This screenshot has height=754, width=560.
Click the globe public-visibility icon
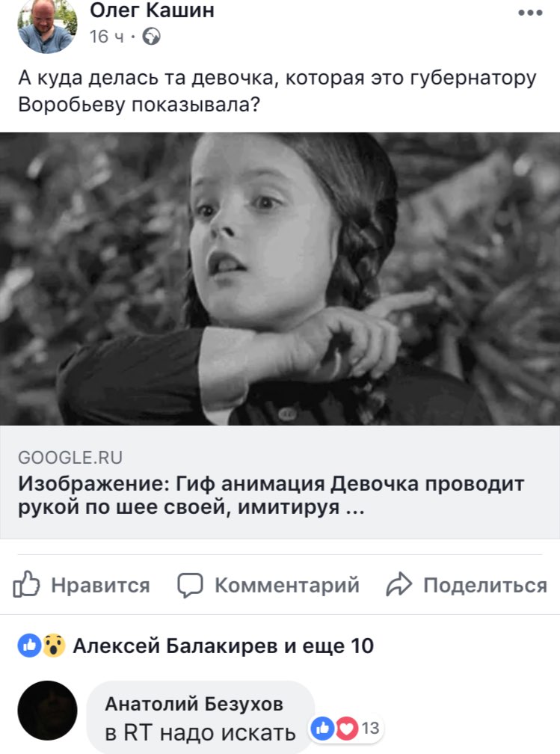tap(152, 37)
